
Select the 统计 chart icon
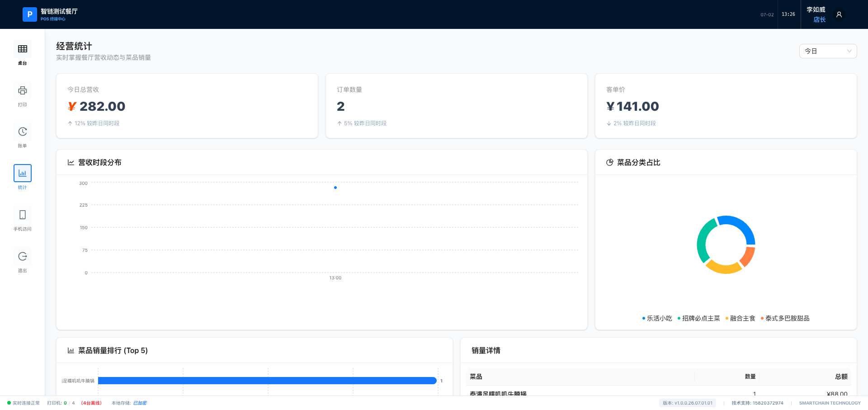pos(23,173)
